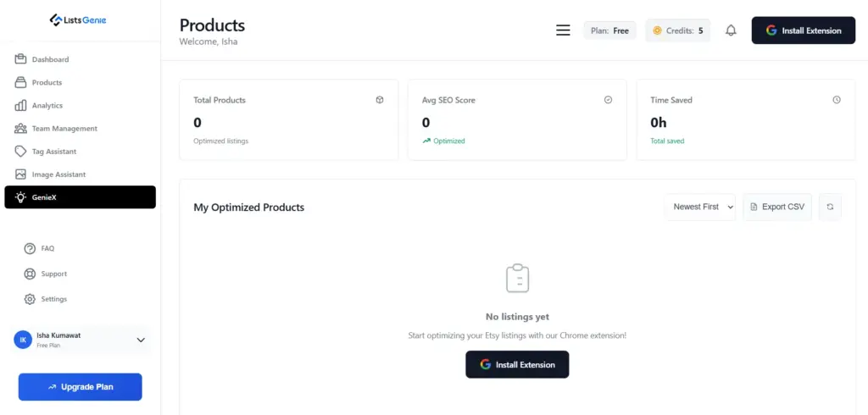Click the credits coin icon
868x415 pixels.
tap(657, 30)
